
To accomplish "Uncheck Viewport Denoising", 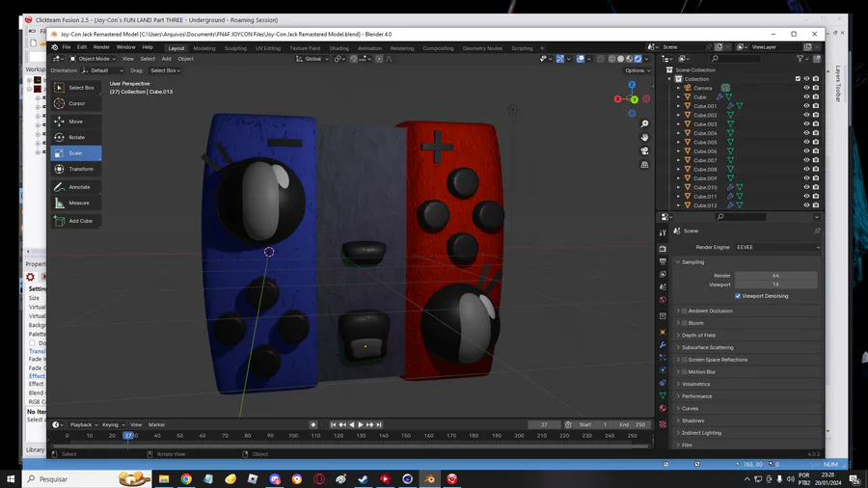I will coord(738,296).
